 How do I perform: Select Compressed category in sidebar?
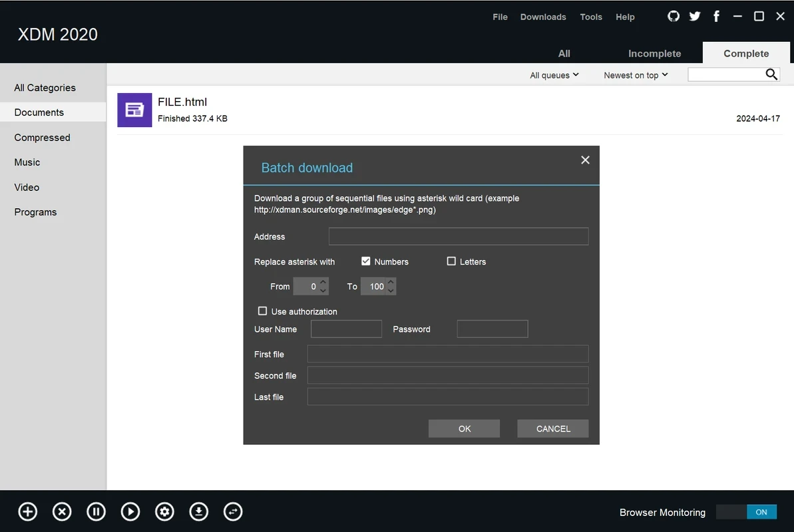pos(53,137)
